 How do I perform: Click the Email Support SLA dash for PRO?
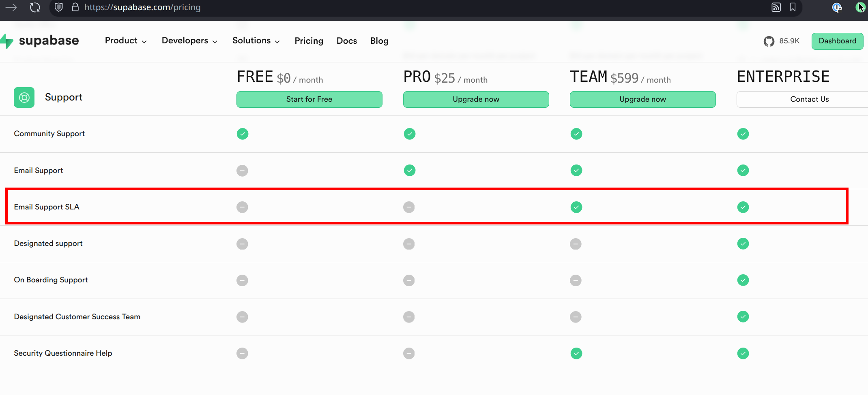(409, 207)
